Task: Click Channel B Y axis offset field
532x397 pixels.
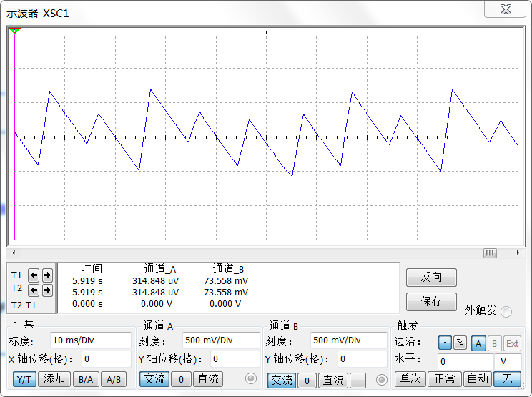Action: [363, 359]
